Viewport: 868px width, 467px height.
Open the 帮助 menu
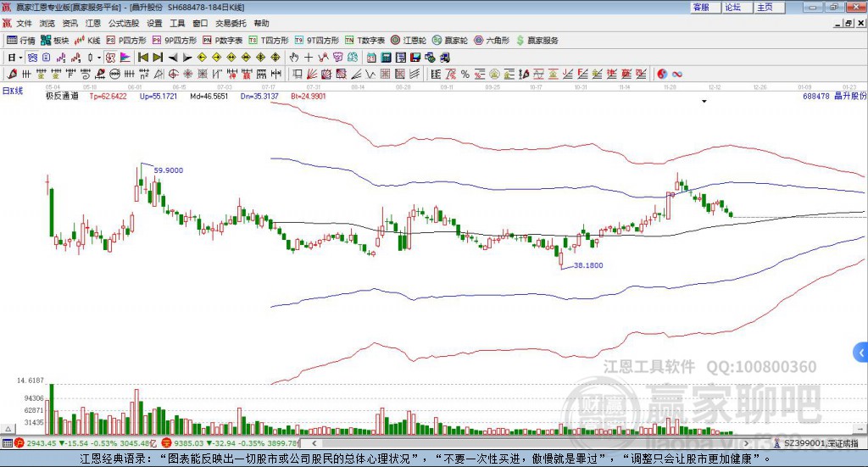[x=261, y=23]
